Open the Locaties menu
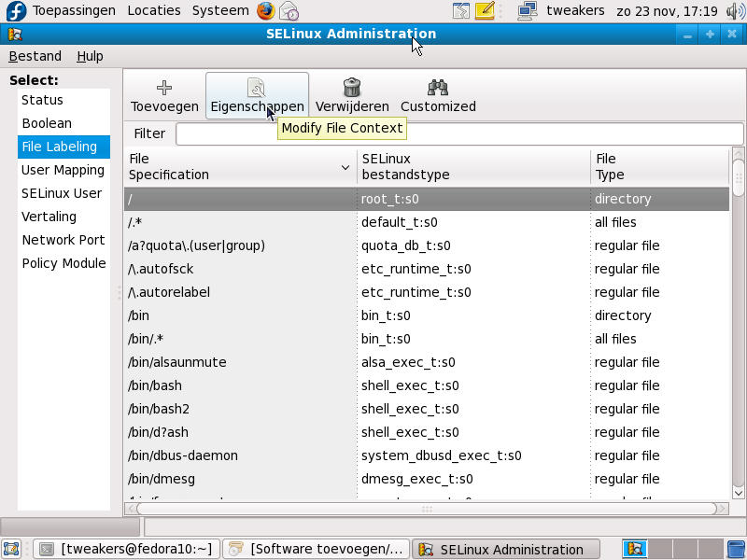The image size is (747, 560). click(x=154, y=10)
